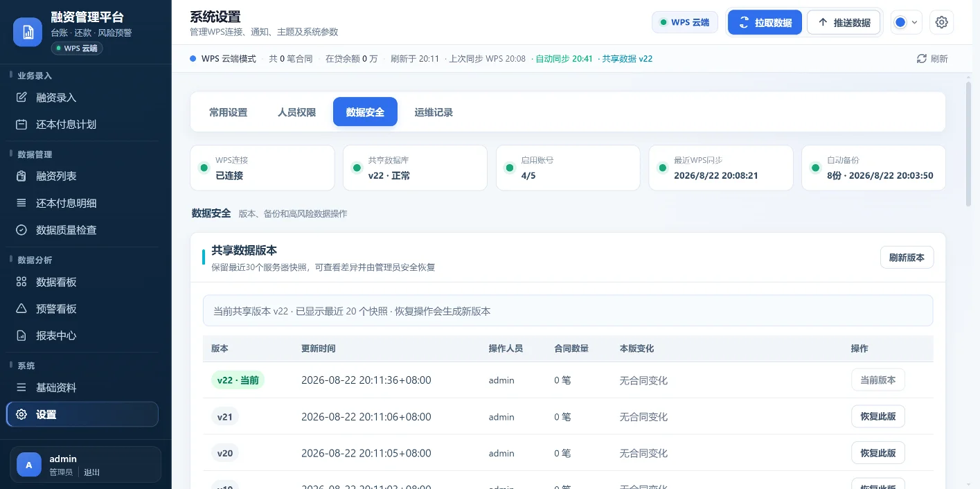Click the blue theme color swatch
Viewport: 980px width, 489px height.
coord(900,22)
